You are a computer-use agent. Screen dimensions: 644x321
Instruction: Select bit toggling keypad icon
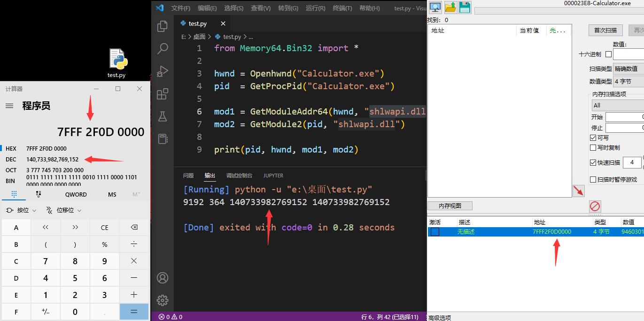(x=39, y=194)
